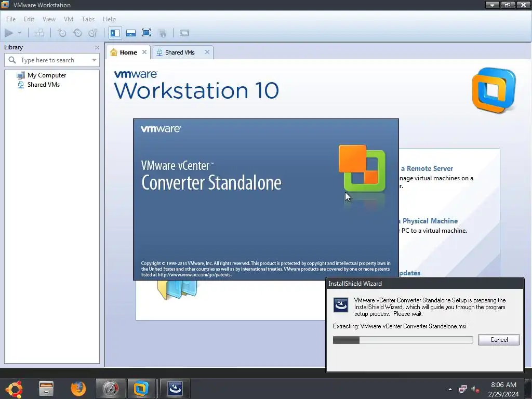Close the Library panel
This screenshot has height=399, width=532.
click(97, 47)
